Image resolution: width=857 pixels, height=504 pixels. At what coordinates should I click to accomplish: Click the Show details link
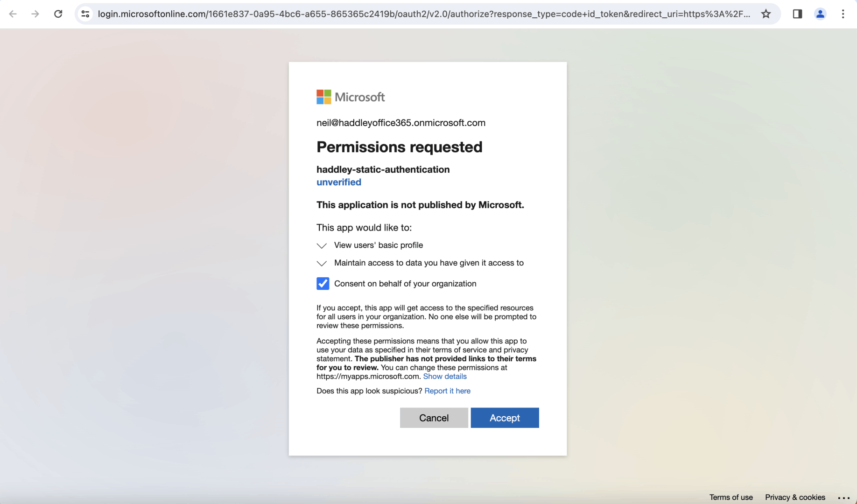pos(445,377)
